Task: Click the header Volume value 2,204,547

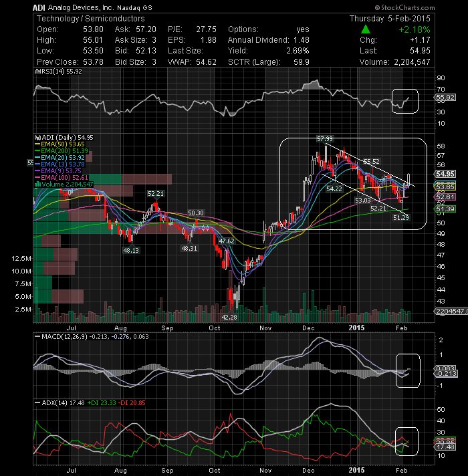Action: (x=412, y=62)
